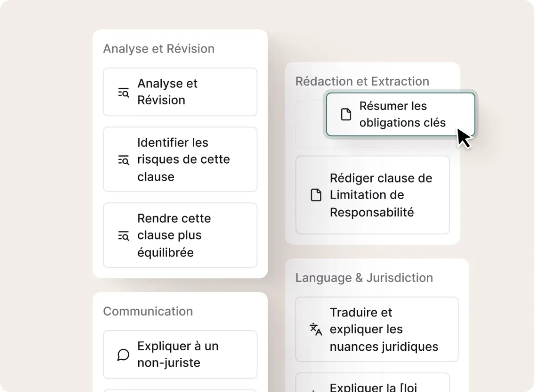Viewport: 534px width, 392px height.
Task: Pick Expliquer à un non-juriste prompt
Action: [180, 354]
